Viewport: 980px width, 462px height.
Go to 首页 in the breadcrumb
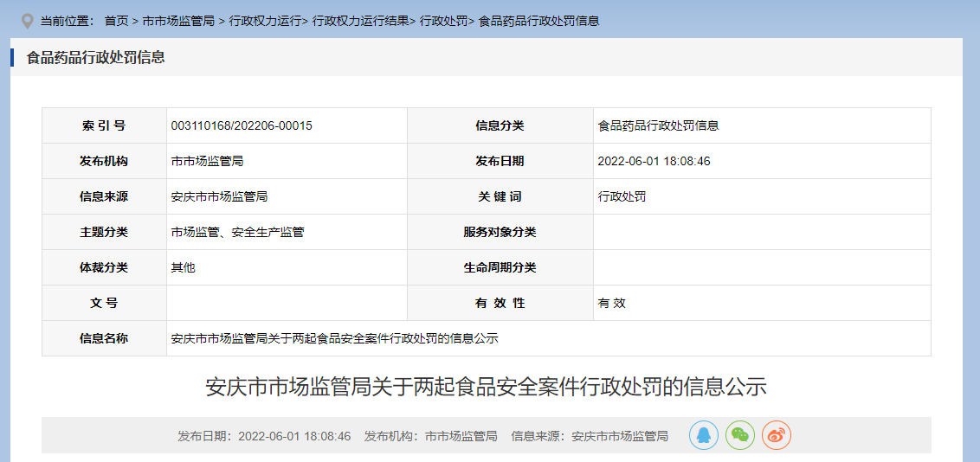pyautogui.click(x=116, y=22)
